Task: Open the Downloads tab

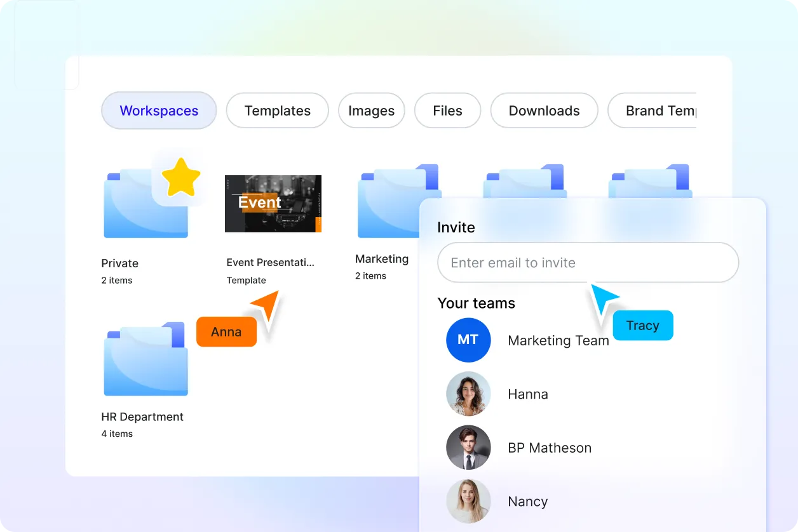Action: pyautogui.click(x=544, y=110)
